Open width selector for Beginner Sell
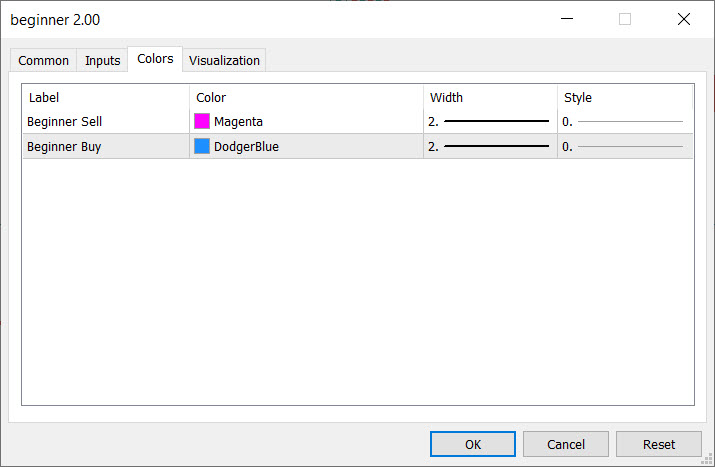The width and height of the screenshot is (715, 467). point(490,122)
